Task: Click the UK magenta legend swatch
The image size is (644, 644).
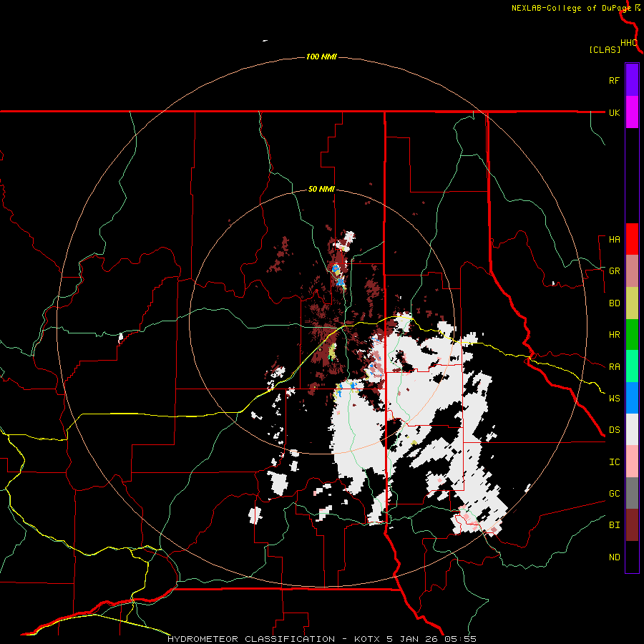Action: [x=632, y=112]
